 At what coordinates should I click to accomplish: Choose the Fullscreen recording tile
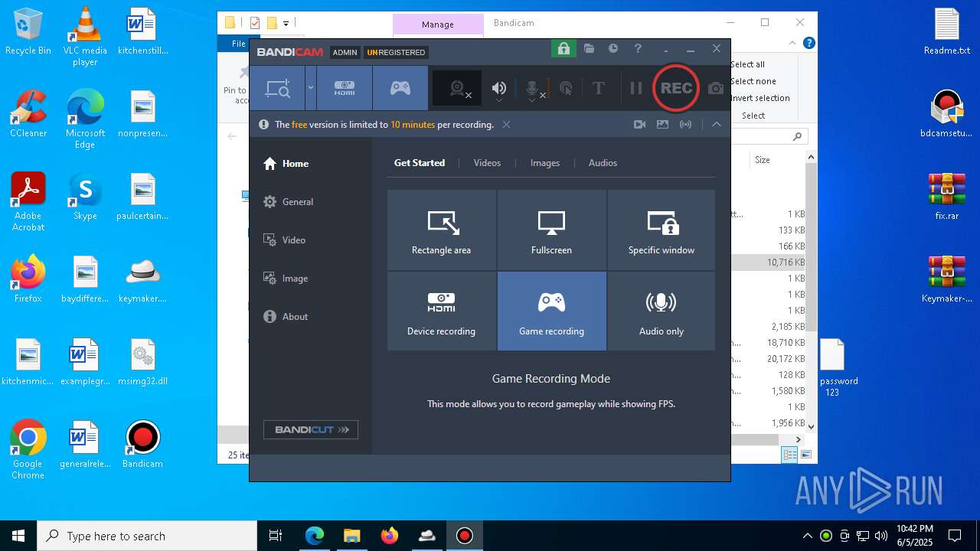coord(552,230)
